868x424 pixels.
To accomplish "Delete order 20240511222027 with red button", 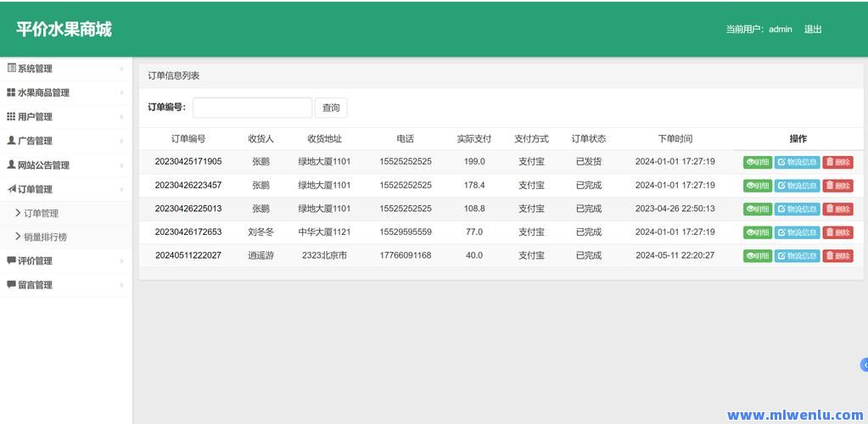I will [837, 256].
